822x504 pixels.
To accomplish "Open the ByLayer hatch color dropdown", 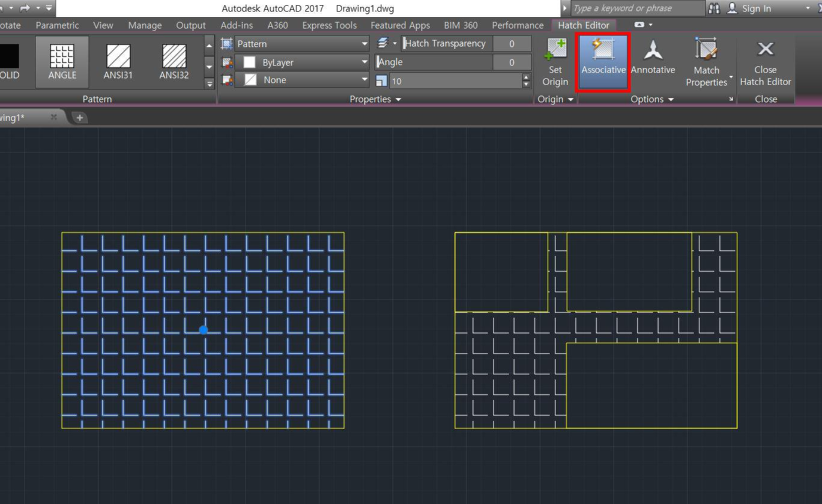I will 302,62.
